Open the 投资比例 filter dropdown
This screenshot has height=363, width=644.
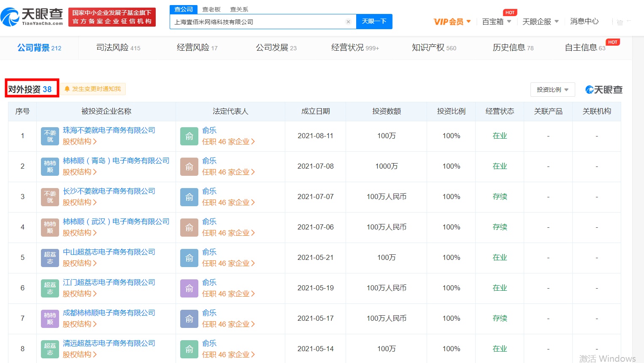pyautogui.click(x=552, y=90)
